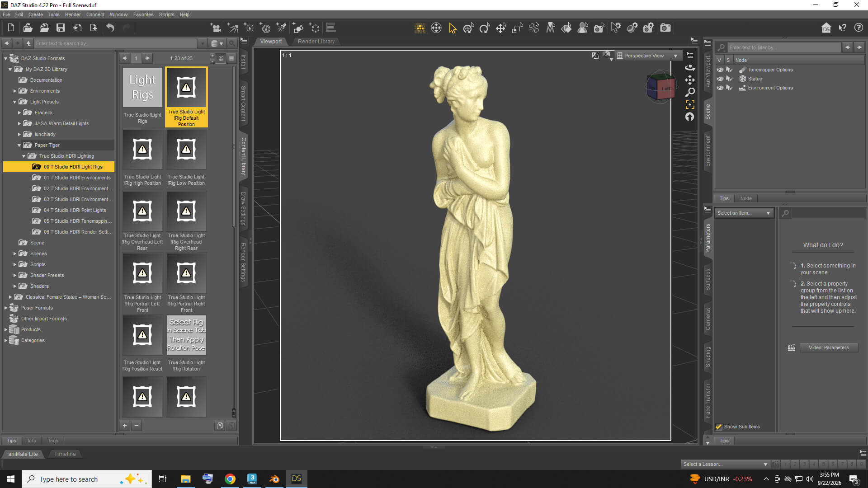Click the viewport Frame selection icon
Viewport: 868px width, 488px height.
coord(690,104)
